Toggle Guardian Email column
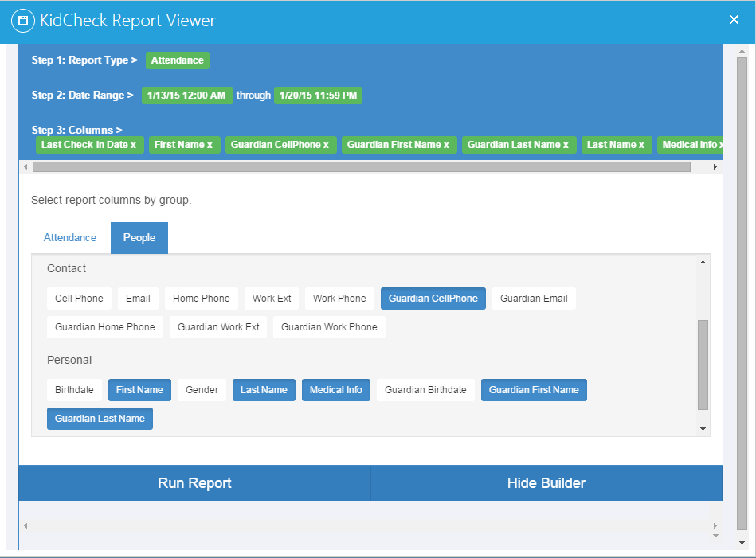This screenshot has width=756, height=558. pos(534,299)
